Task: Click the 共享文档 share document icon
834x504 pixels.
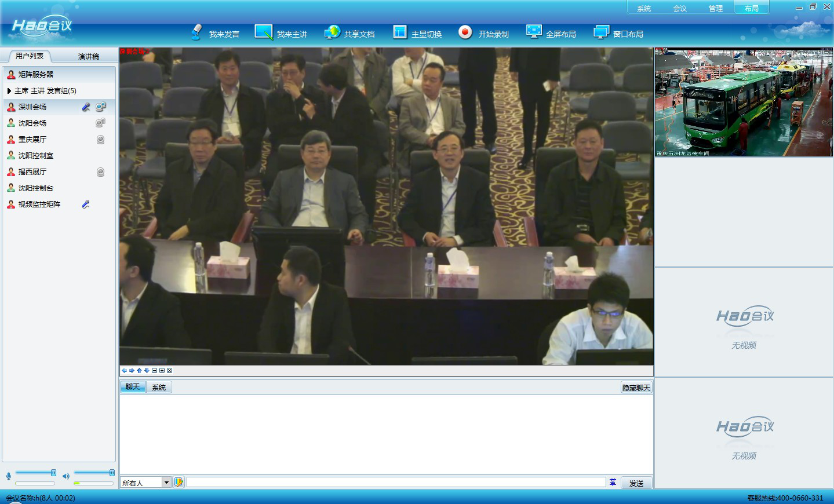Action: pyautogui.click(x=332, y=32)
